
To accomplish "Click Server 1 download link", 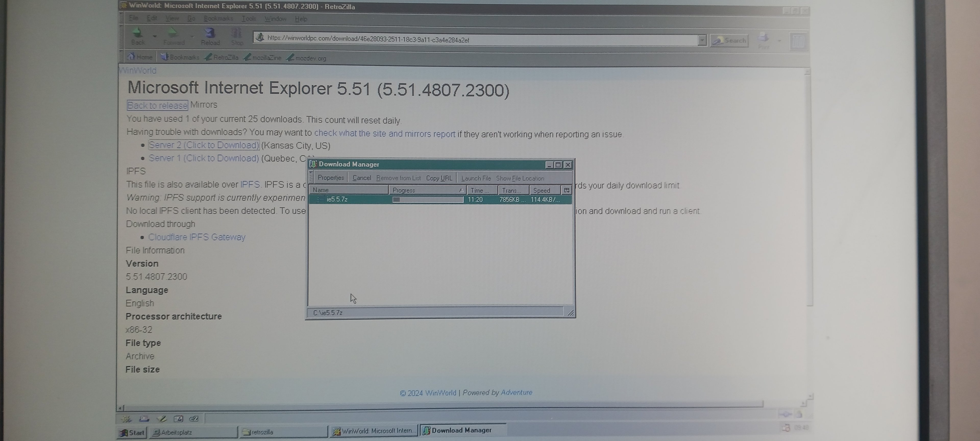I will 204,158.
